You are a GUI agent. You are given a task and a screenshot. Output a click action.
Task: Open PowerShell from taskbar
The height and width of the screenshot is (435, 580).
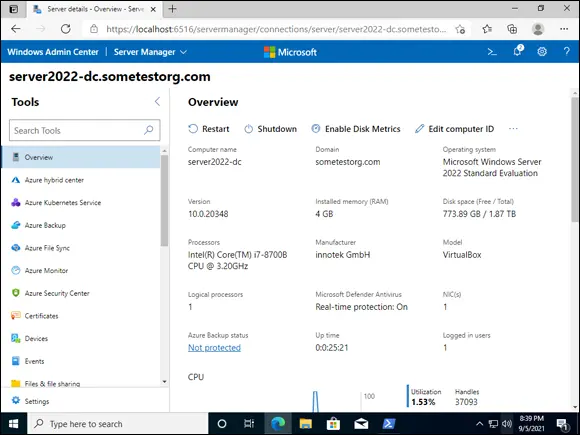point(389,424)
